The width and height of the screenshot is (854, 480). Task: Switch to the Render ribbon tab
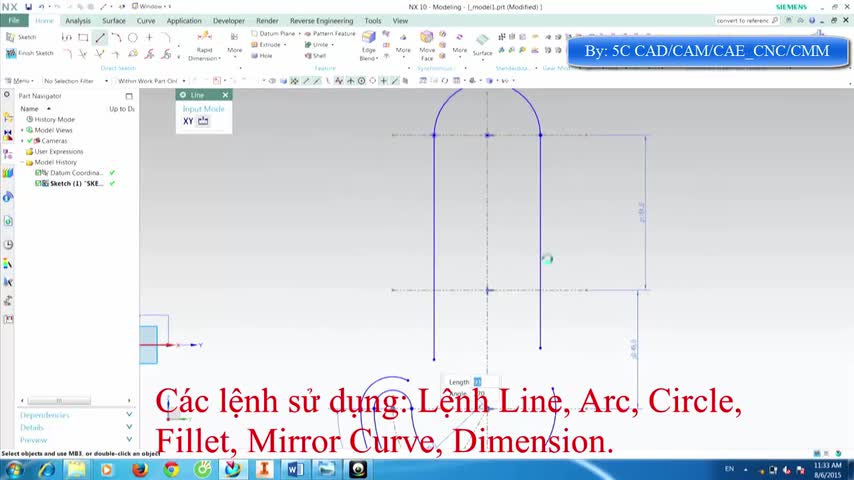click(x=267, y=21)
